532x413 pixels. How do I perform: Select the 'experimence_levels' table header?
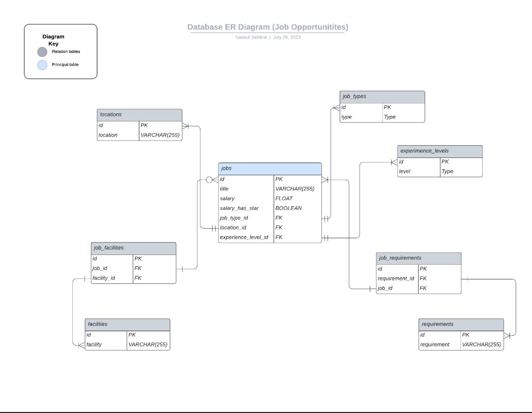point(440,151)
